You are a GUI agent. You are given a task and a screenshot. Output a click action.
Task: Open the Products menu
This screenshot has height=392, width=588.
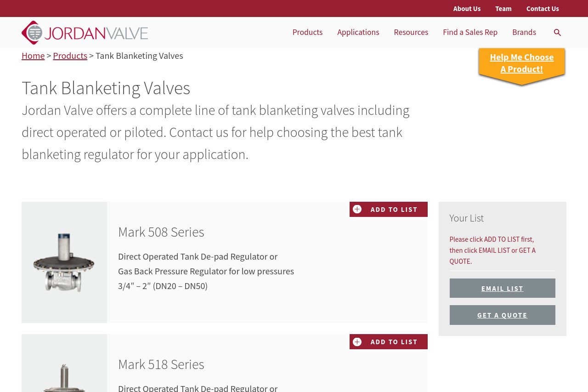point(307,32)
